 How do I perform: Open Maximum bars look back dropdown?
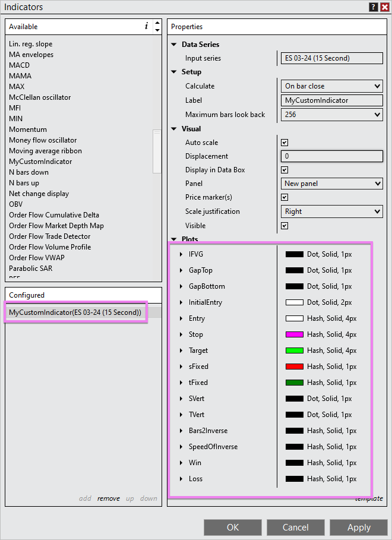pyautogui.click(x=332, y=114)
